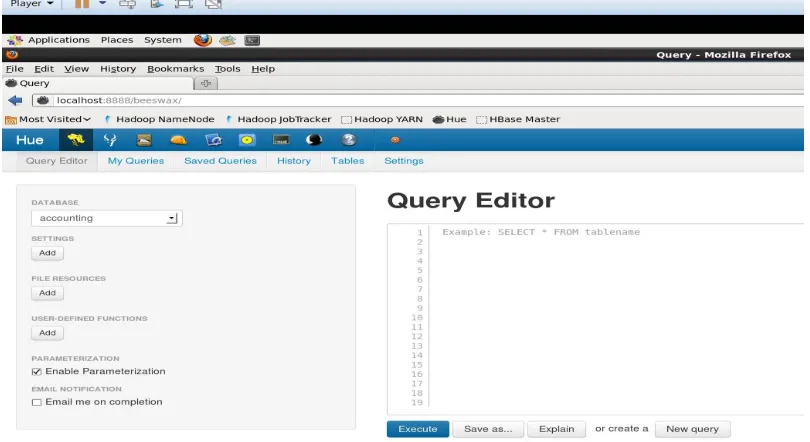The height and width of the screenshot is (442, 810).
Task: Click the New query button
Action: [x=692, y=429]
